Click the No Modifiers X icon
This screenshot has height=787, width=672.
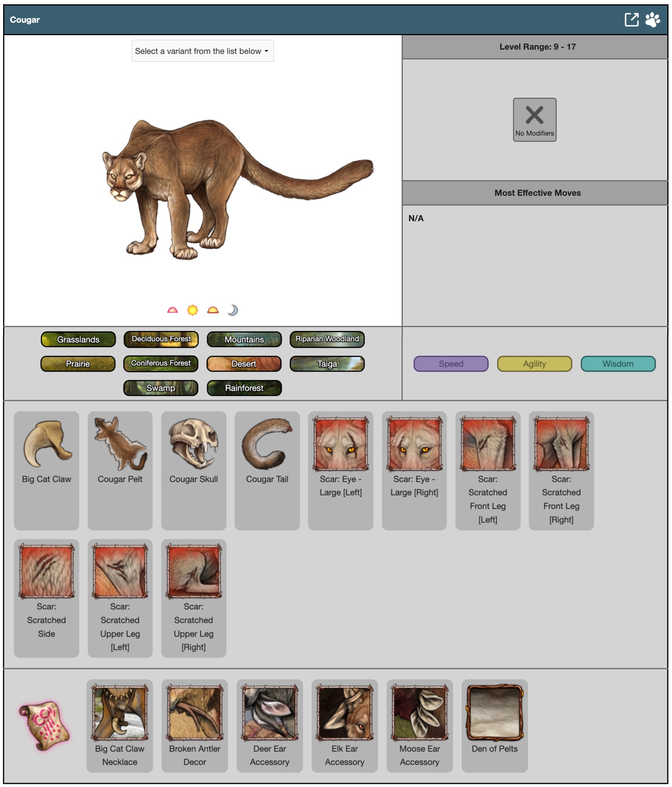[x=534, y=115]
